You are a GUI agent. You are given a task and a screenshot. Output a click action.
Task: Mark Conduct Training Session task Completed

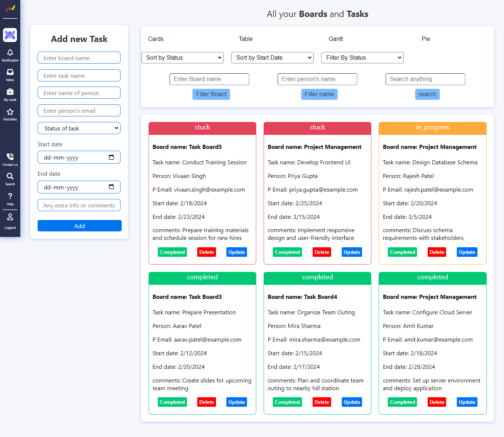[x=172, y=252]
